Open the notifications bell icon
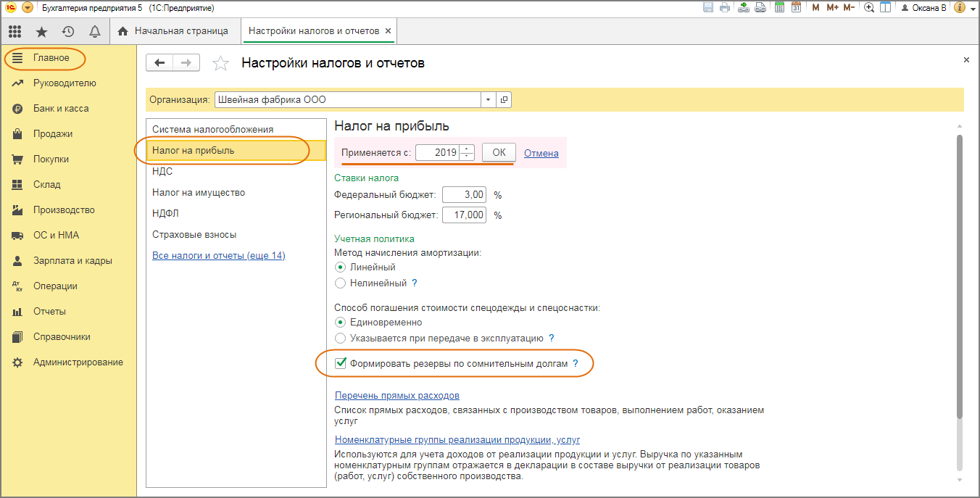The height and width of the screenshot is (498, 980). [94, 31]
